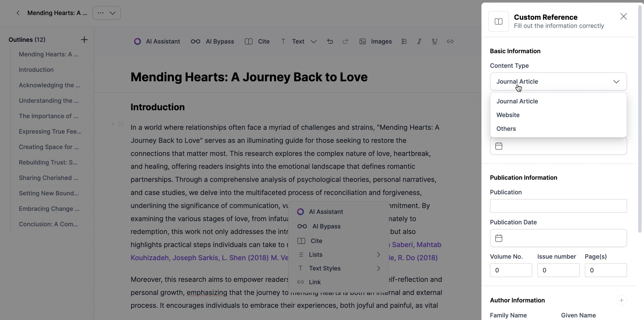Open 'Creating Space for ...' outline item
This screenshot has width=644, height=320.
(x=49, y=147)
